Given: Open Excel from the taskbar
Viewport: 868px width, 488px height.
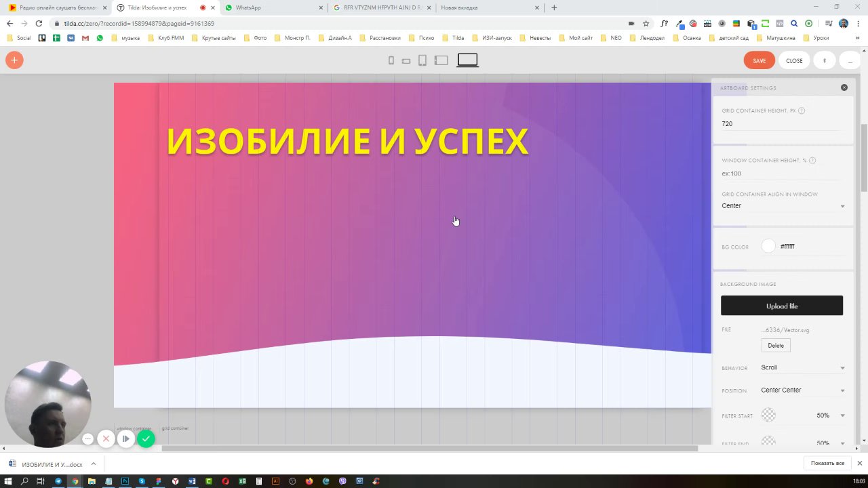Looking at the screenshot, I should 242,481.
